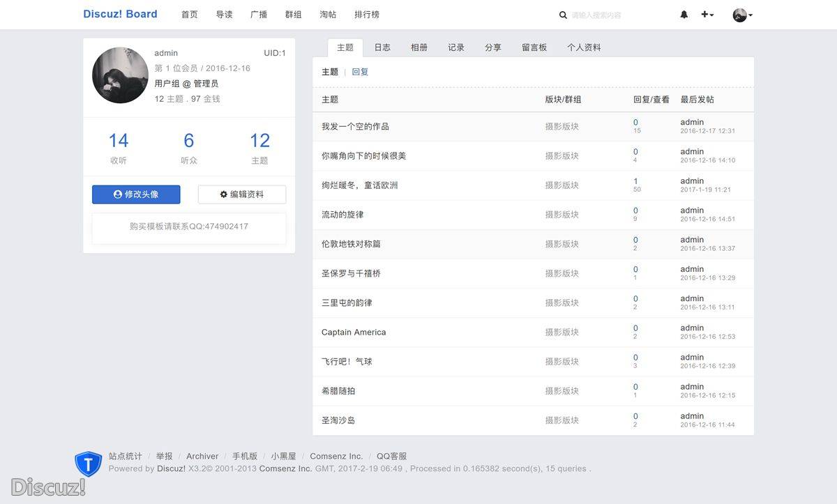Open the 排行榜 navigation menu item
This screenshot has height=504, width=837.
click(367, 15)
